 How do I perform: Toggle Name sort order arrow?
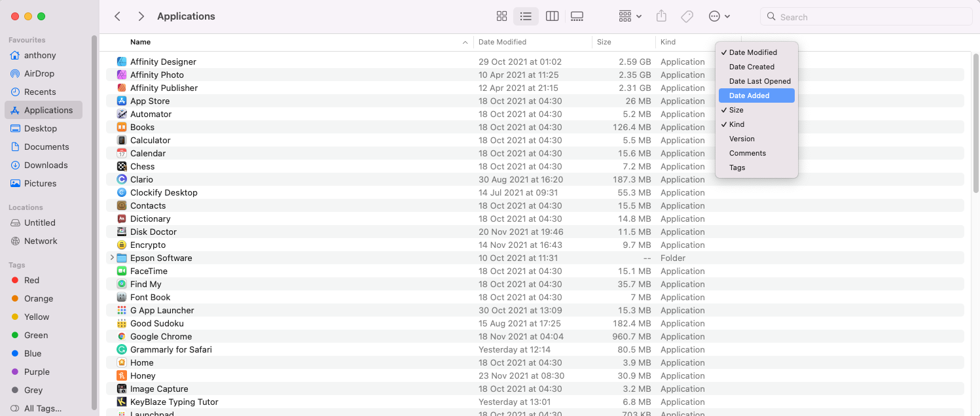(x=465, y=43)
